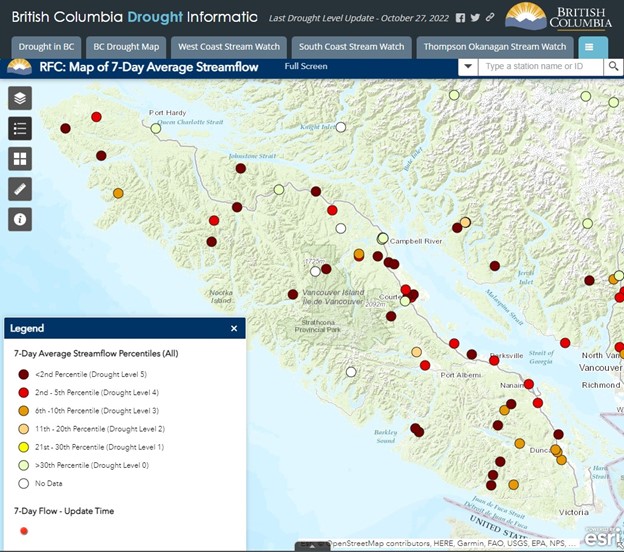
Task: Open the search source dropdown arrow
Action: [468, 67]
